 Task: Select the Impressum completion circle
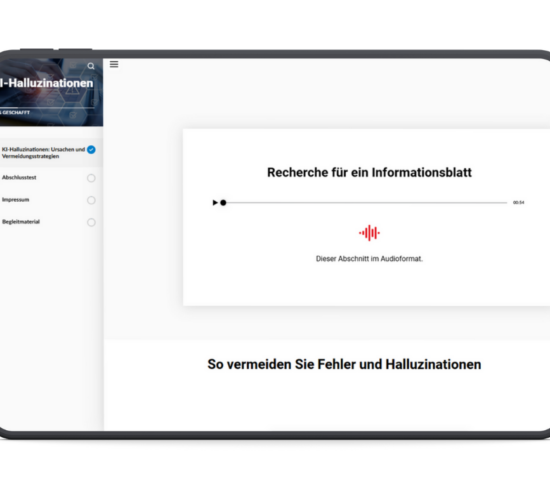pyautogui.click(x=91, y=200)
